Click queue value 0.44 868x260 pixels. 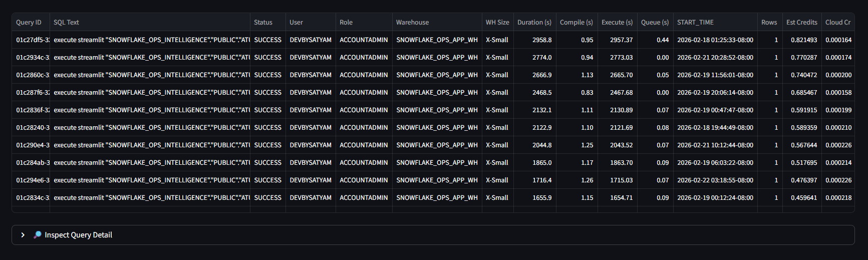pos(663,40)
